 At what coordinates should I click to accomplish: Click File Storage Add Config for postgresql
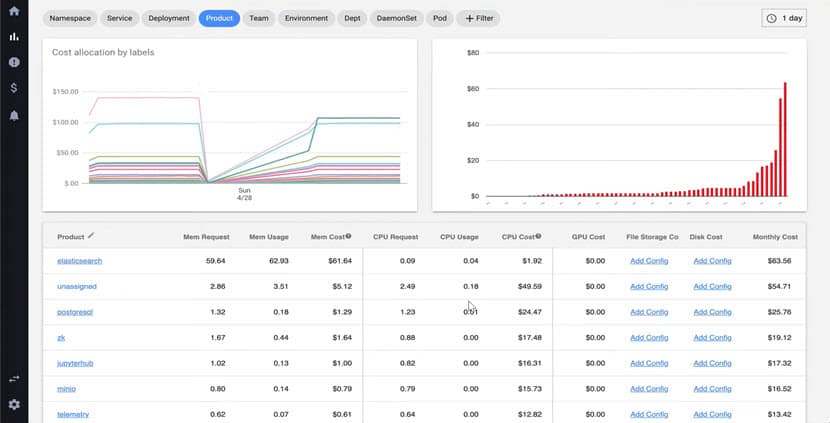pos(649,312)
